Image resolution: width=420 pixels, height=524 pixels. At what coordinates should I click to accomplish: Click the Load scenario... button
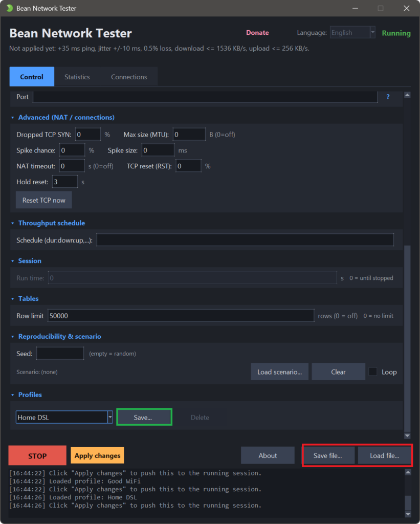click(280, 372)
